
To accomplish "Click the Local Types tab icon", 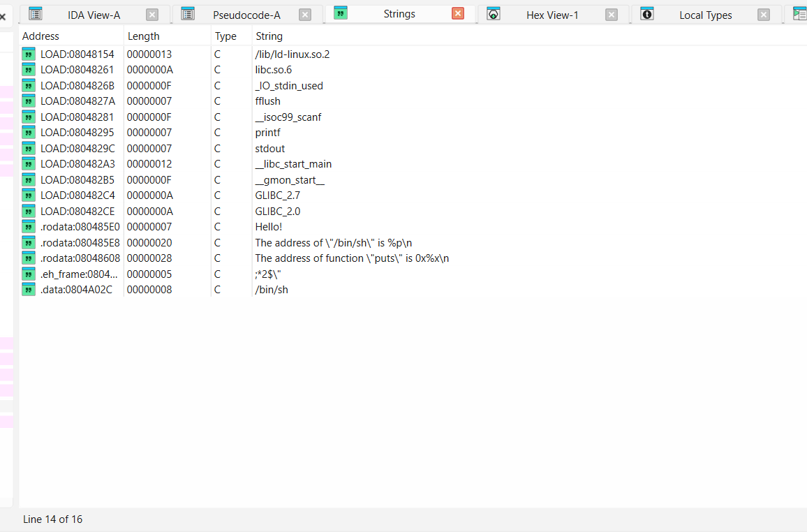I will click(x=647, y=13).
